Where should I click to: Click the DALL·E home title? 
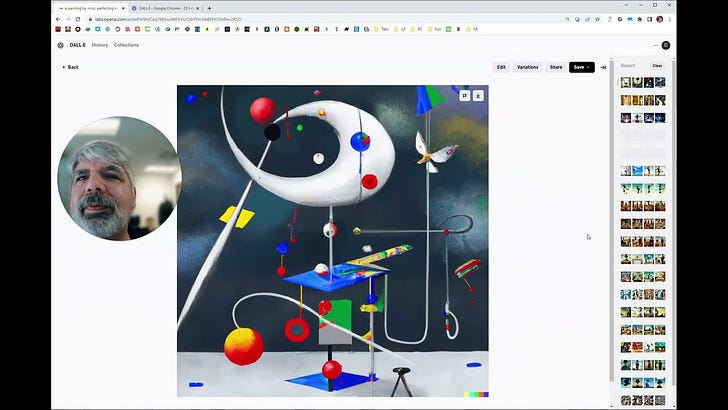(x=78, y=45)
